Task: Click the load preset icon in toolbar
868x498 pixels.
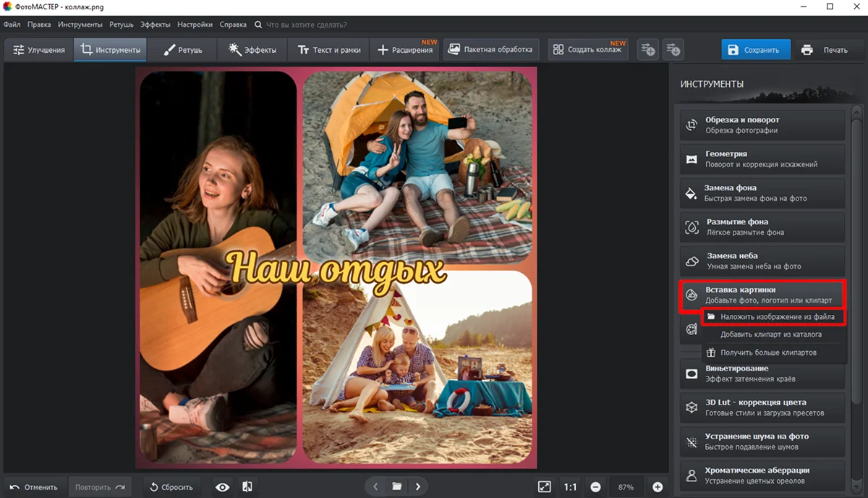Action: point(673,50)
